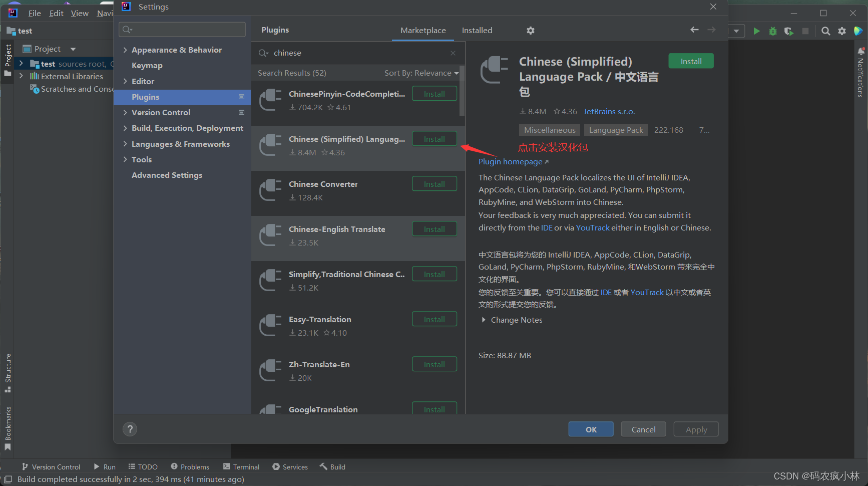Screen dimensions: 868x486
Task: Select the ChinesePinyin-CodeCompletion plugin icon
Action: pos(270,100)
